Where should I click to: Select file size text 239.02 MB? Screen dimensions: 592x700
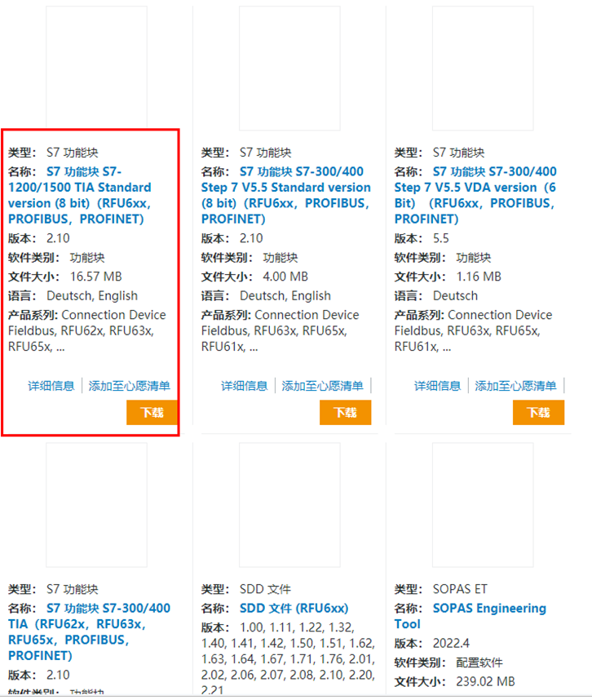(485, 682)
